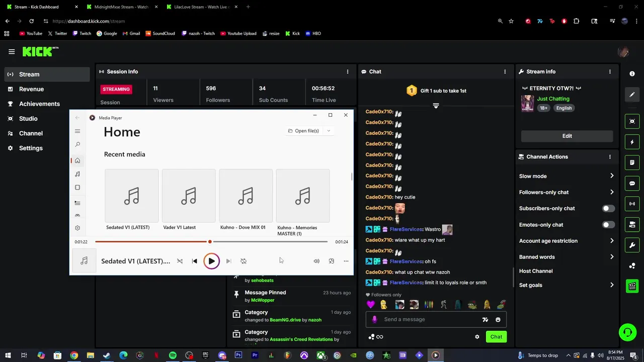Viewport: 644px width, 362px height.
Task: Click the Media Player seek bar handle
Action: pyautogui.click(x=210, y=242)
